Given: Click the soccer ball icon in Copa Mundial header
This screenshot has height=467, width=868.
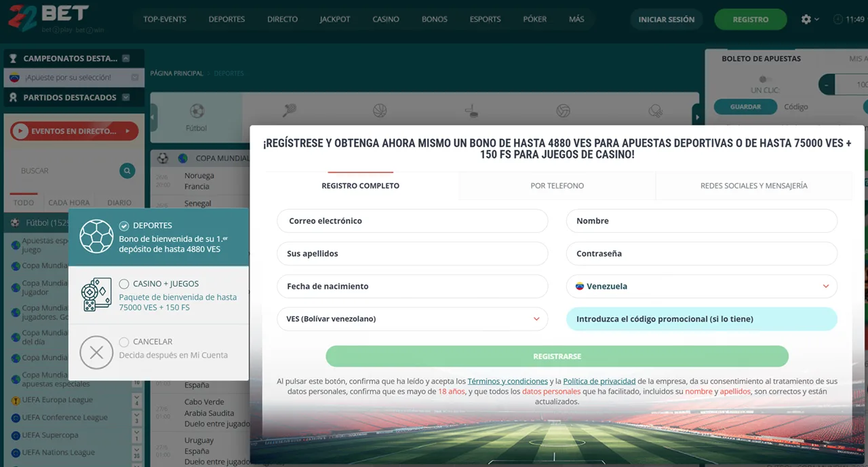Looking at the screenshot, I should click(x=163, y=158).
